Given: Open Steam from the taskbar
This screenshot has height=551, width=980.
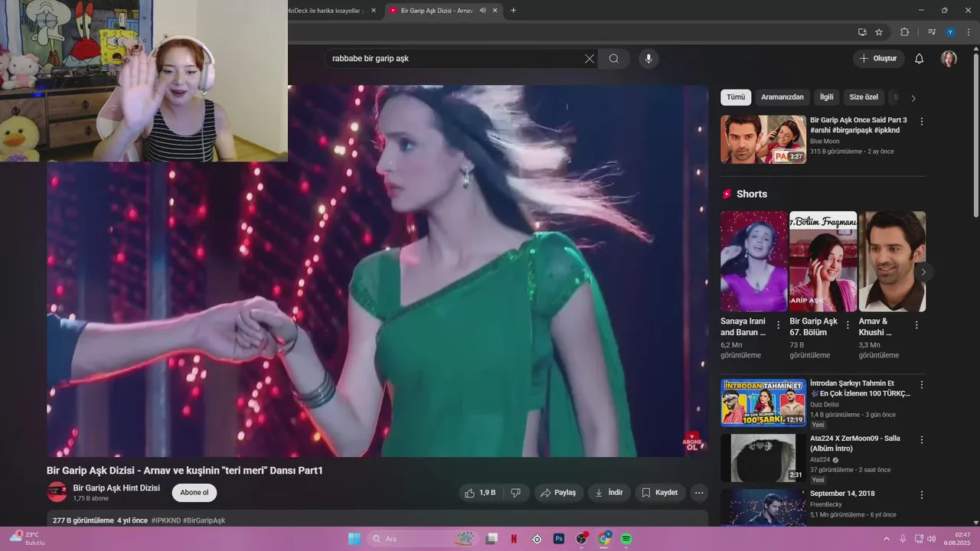Looking at the screenshot, I should [x=537, y=539].
